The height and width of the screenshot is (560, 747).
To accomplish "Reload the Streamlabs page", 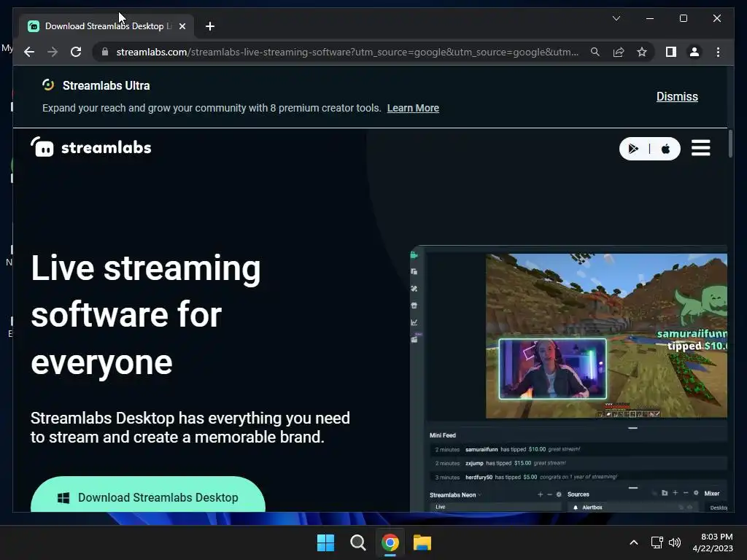I will point(76,52).
